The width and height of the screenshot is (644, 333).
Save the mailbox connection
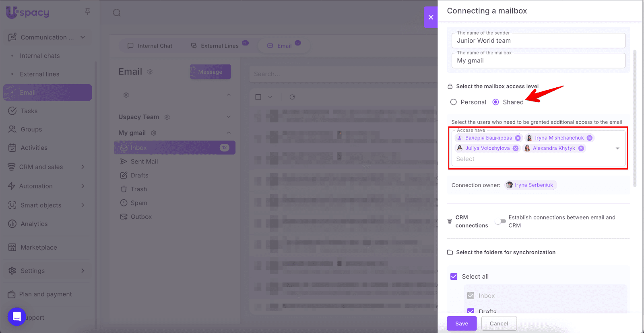click(462, 323)
